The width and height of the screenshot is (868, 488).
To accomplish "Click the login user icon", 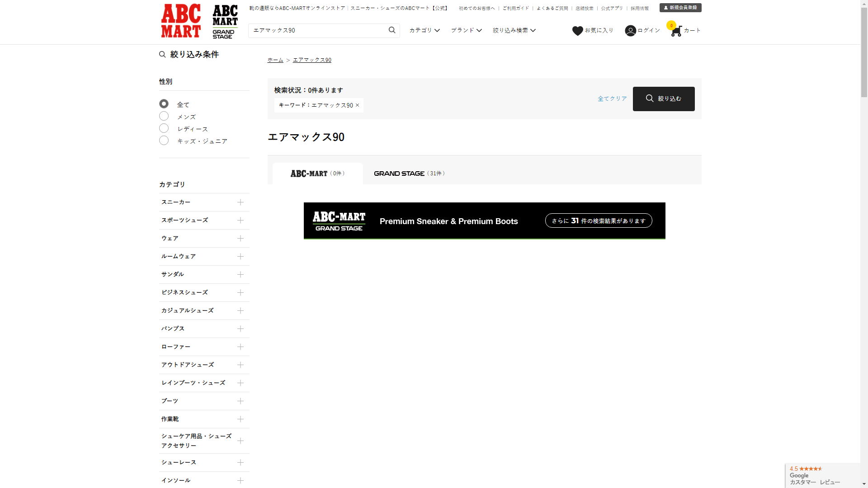I will 630,31.
